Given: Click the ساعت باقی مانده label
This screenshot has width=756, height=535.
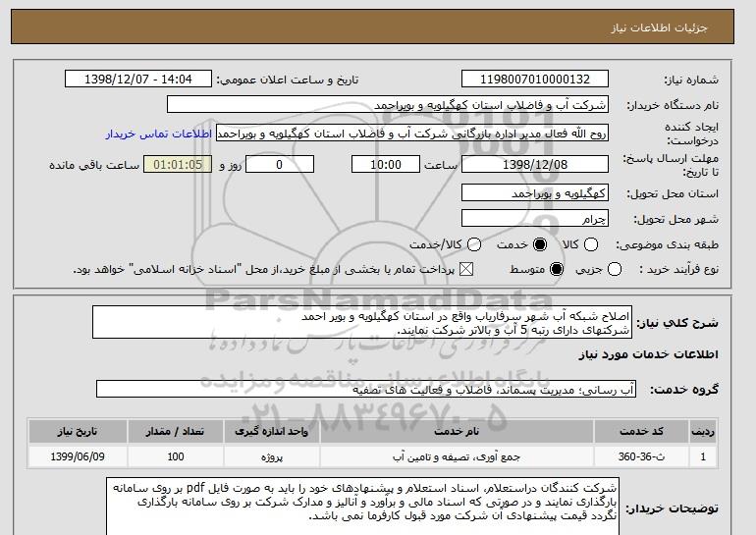Looking at the screenshot, I should (94, 165).
